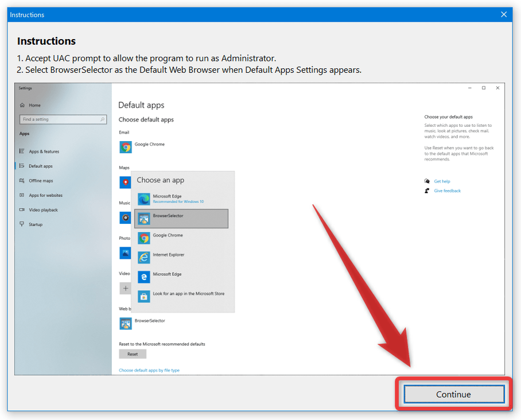521x420 pixels.
Task: Select Google Chrome in Choose an app list
Action: click(181, 238)
